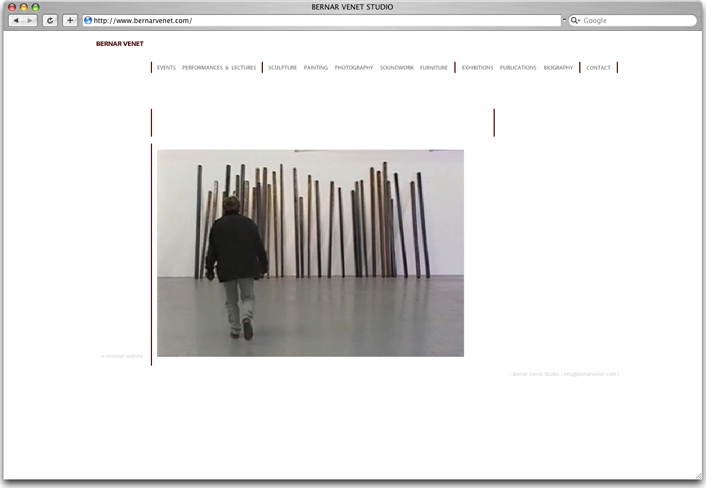Click the video image of leaning bars
706x488 pixels.
coord(310,253)
